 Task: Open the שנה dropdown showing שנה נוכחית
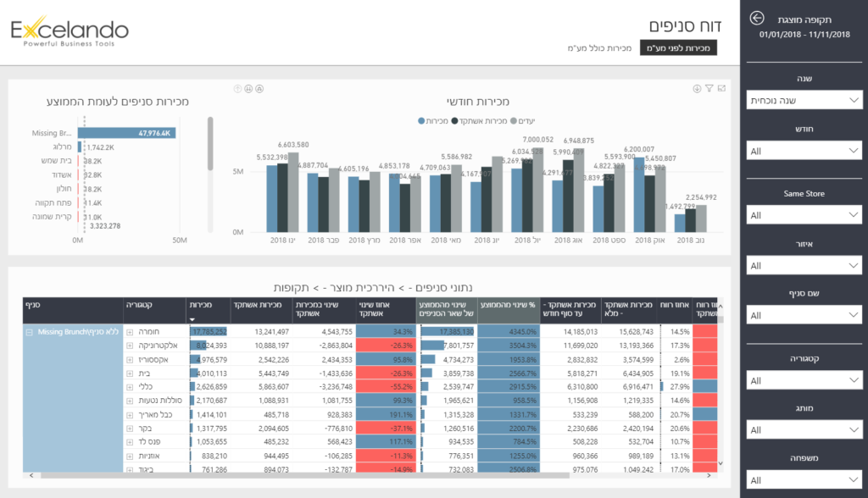804,100
